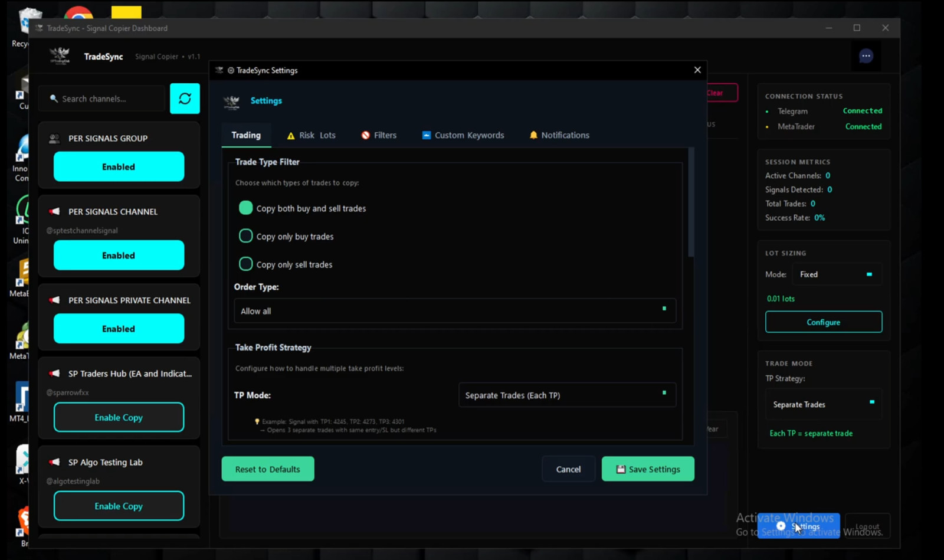Switch to the Trading tab
Viewport: 944px width, 560px height.
click(246, 135)
